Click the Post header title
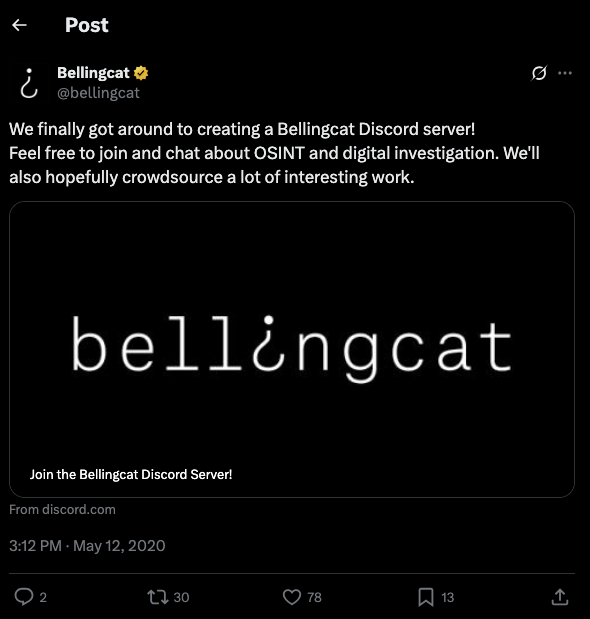This screenshot has height=619, width=590. [86, 25]
